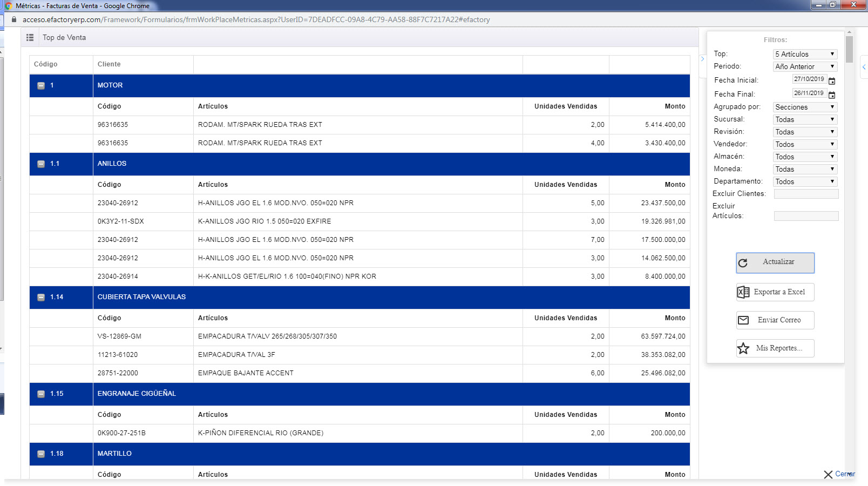
Task: Click the Exportar a Excel button
Action: pos(775,292)
